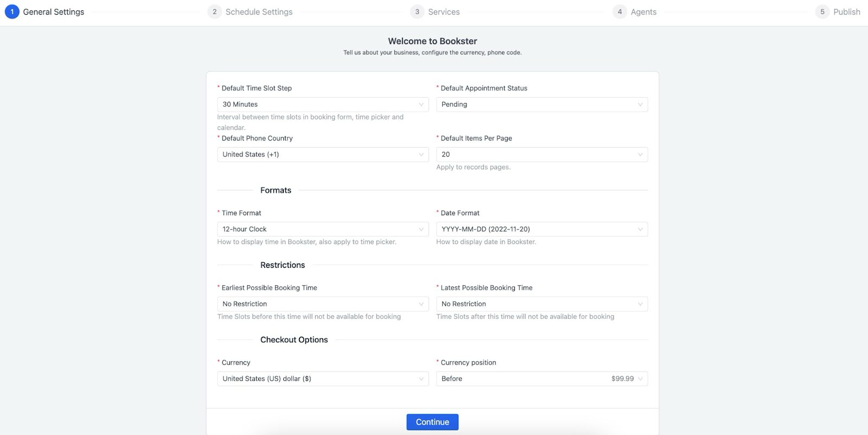
Task: Click the 'Default Time Slot Step' label
Action: click(x=257, y=88)
